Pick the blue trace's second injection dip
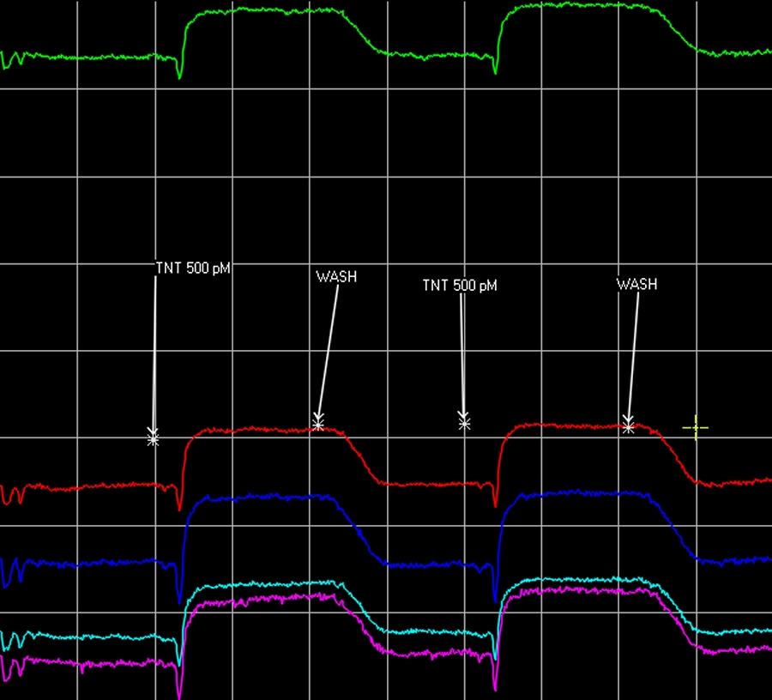Viewport: 772px width, 700px height. (495, 595)
